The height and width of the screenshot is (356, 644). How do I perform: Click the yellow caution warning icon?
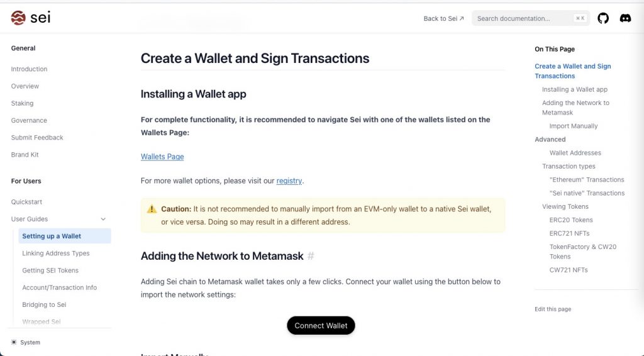coord(152,209)
